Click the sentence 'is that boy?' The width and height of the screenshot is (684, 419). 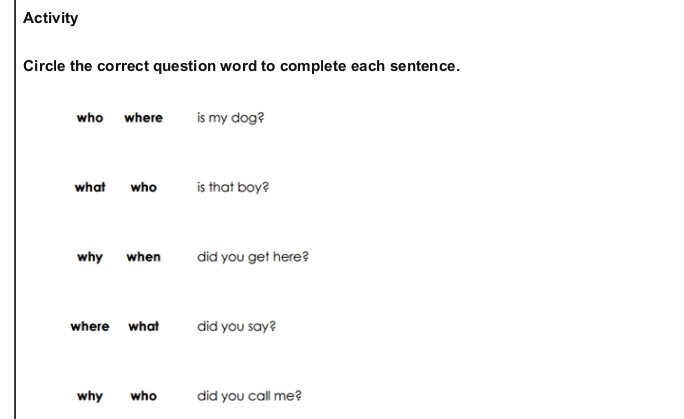[x=233, y=187]
